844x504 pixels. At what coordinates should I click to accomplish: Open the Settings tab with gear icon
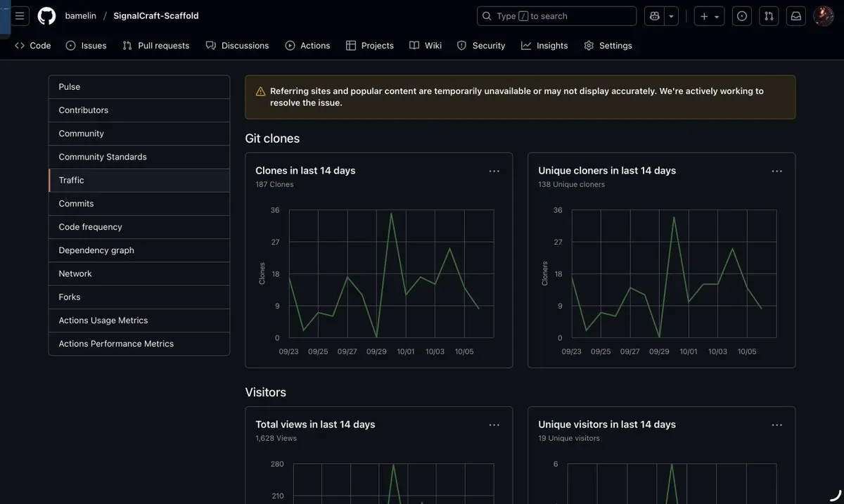pos(608,46)
